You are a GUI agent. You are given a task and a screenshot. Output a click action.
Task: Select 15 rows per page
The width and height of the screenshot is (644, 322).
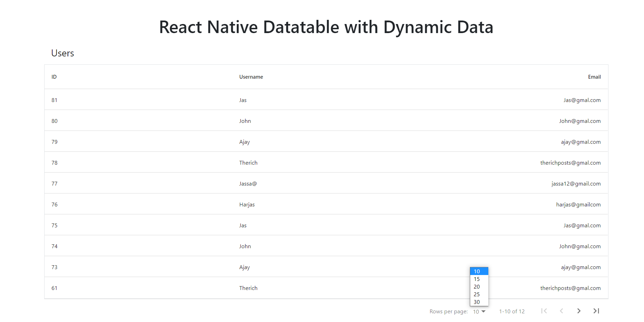(x=477, y=279)
